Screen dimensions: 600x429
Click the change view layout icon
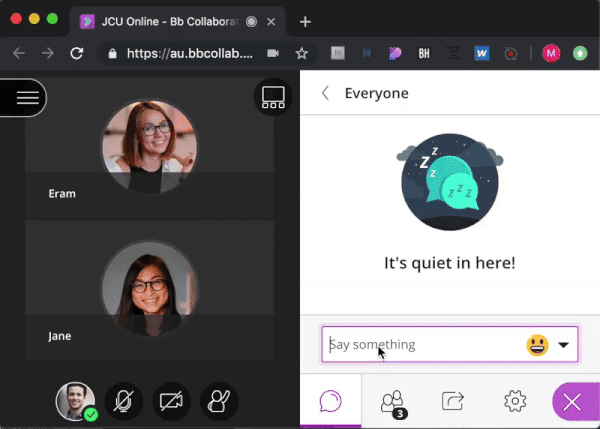tap(273, 97)
